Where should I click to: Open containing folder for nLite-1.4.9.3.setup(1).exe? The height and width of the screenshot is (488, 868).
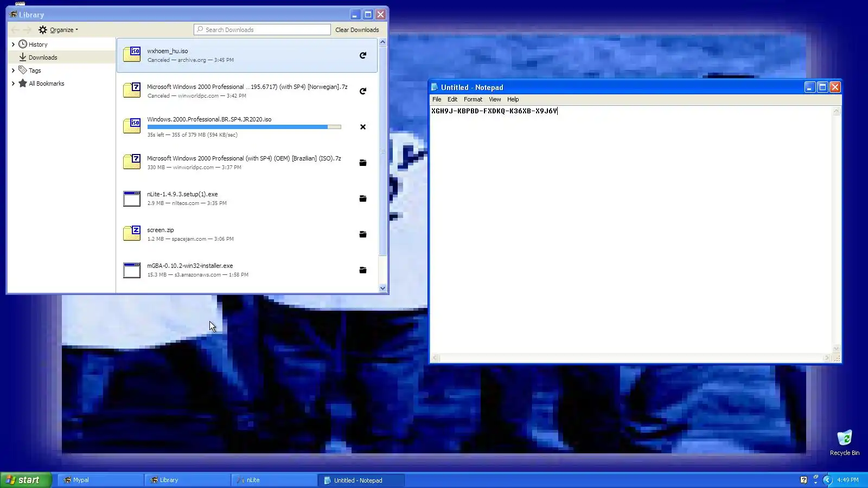[x=363, y=198]
